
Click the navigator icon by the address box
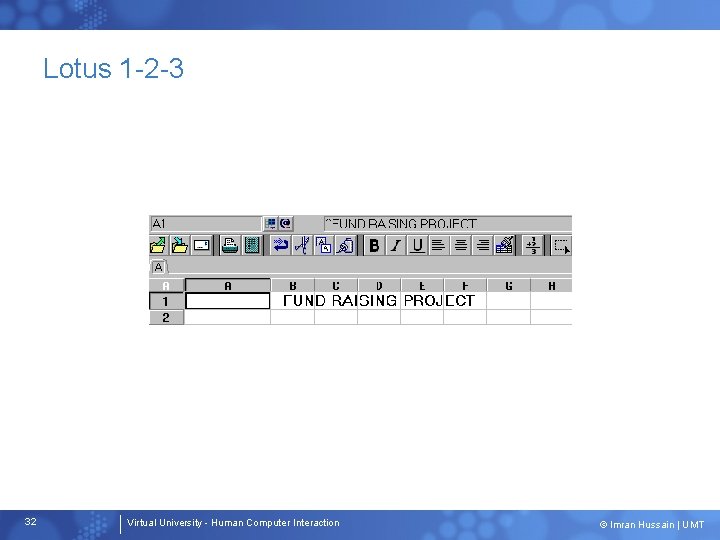coord(270,224)
